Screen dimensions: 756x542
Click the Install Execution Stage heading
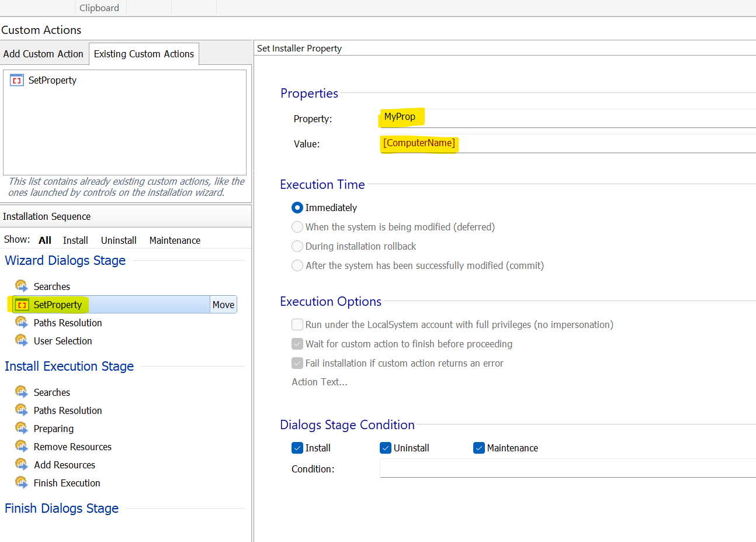pyautogui.click(x=70, y=367)
